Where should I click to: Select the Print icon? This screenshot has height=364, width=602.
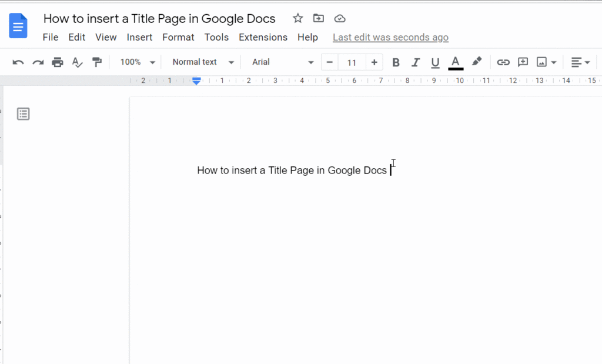click(57, 62)
